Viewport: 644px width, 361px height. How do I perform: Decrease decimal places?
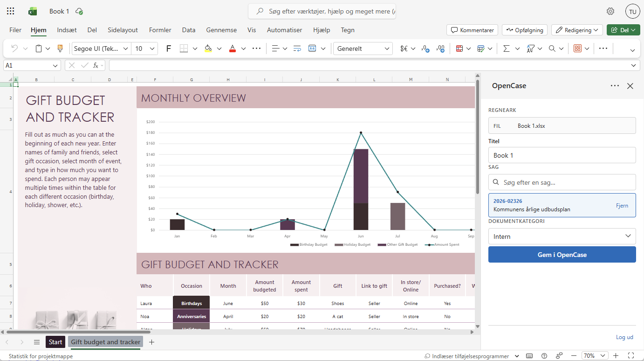coord(425,49)
